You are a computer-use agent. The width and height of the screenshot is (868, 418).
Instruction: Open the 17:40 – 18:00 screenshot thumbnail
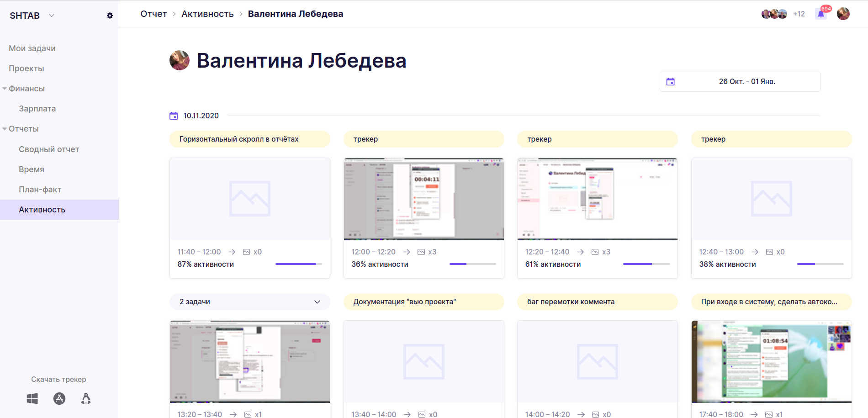pyautogui.click(x=771, y=362)
